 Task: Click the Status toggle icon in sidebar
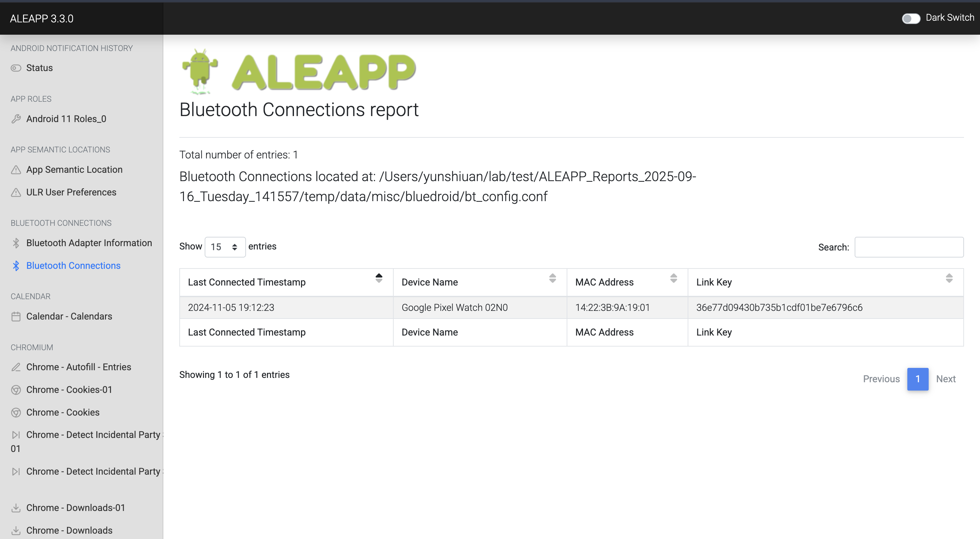tap(16, 68)
